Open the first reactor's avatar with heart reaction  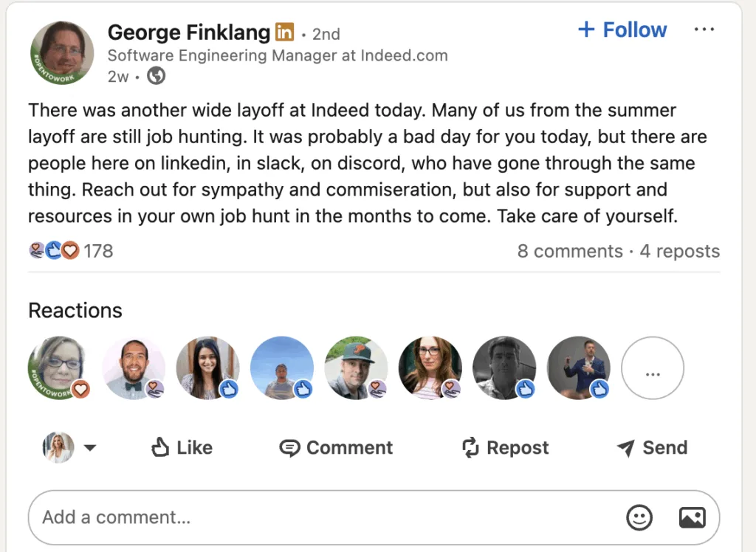pos(59,368)
